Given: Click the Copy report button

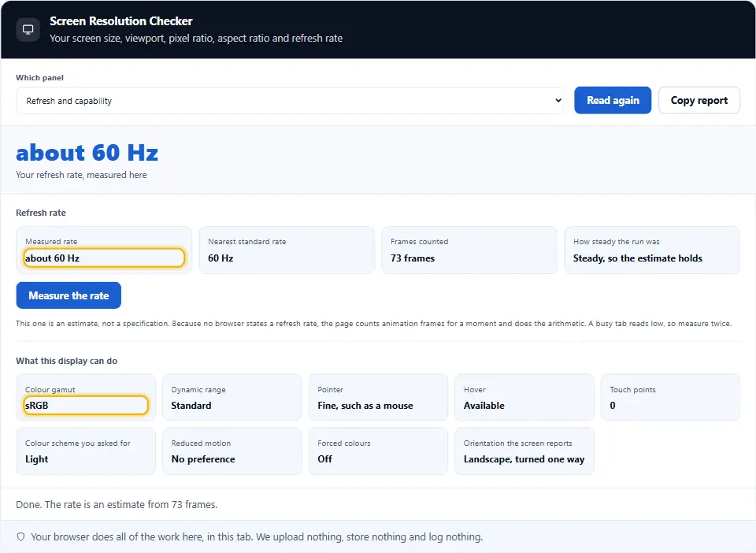Looking at the screenshot, I should pyautogui.click(x=699, y=100).
